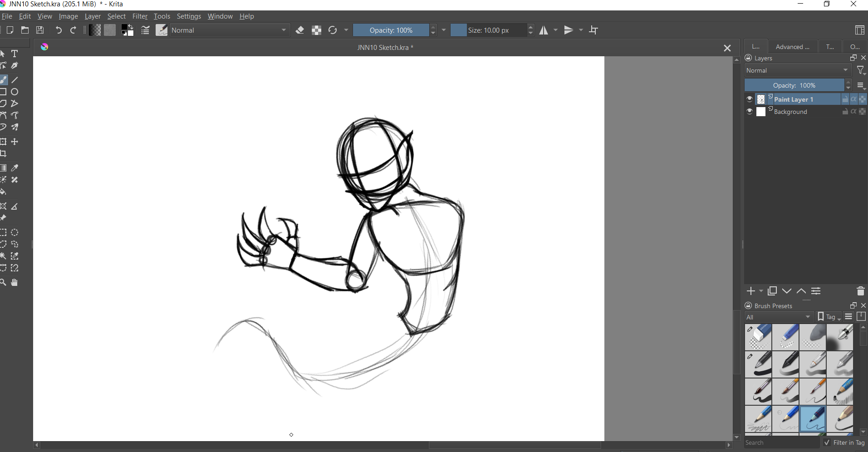Select the Polyline tool
The image size is (868, 452).
[x=15, y=103]
